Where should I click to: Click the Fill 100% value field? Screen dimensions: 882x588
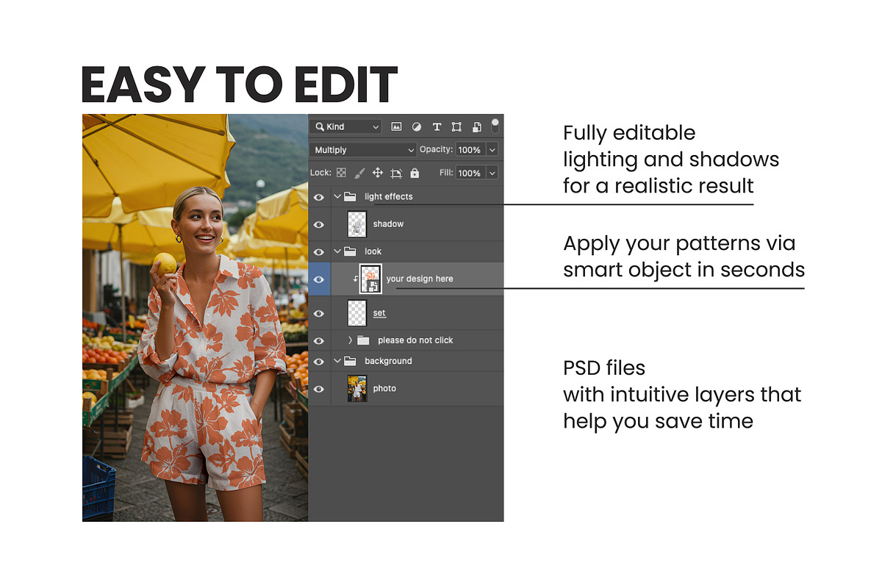point(470,173)
